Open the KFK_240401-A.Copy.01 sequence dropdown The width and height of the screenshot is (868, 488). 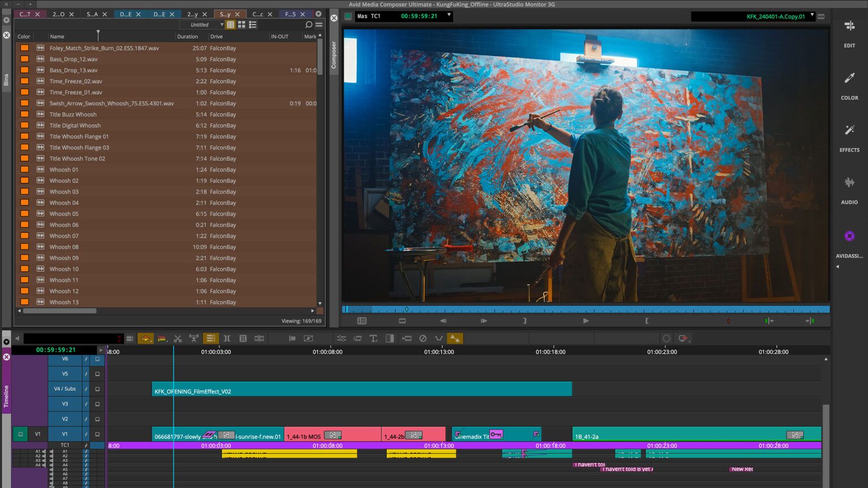[812, 15]
